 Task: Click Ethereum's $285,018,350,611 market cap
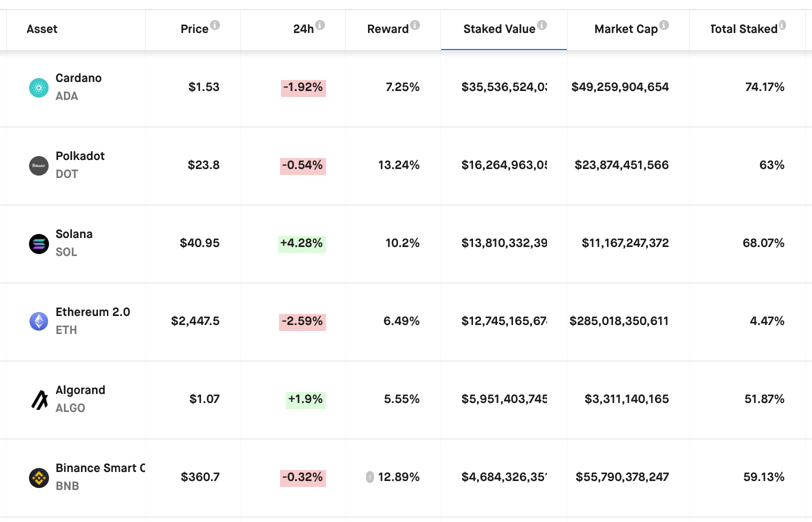pyautogui.click(x=619, y=321)
